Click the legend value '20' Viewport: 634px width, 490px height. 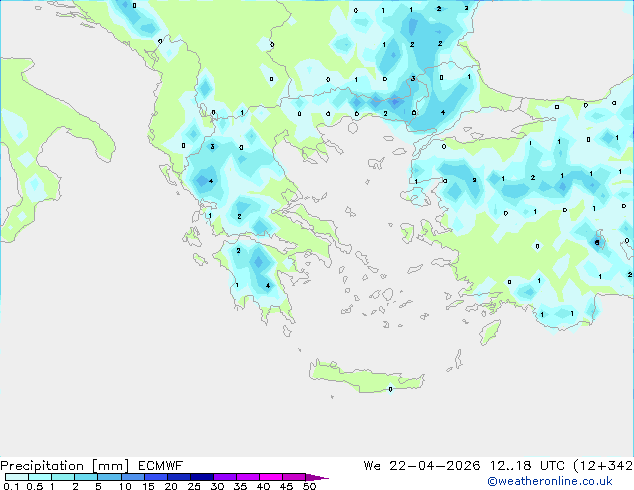171,486
